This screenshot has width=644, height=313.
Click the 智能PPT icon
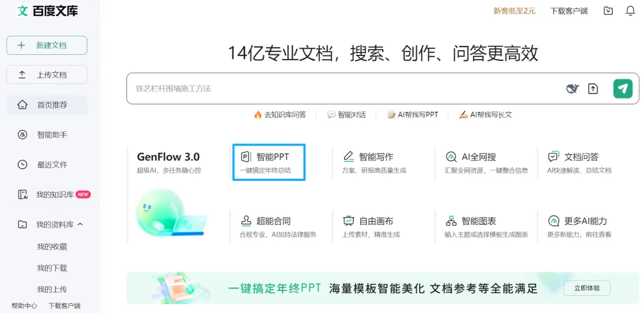[246, 156]
